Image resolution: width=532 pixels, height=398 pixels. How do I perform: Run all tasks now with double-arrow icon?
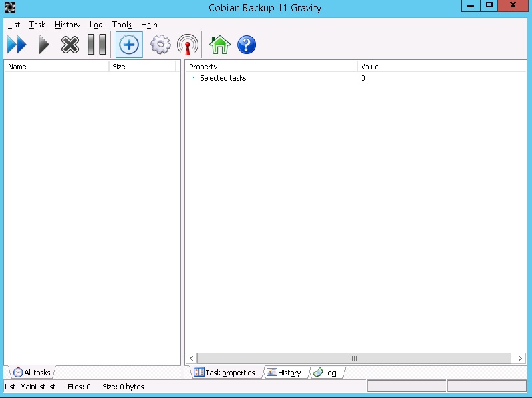pyautogui.click(x=17, y=45)
